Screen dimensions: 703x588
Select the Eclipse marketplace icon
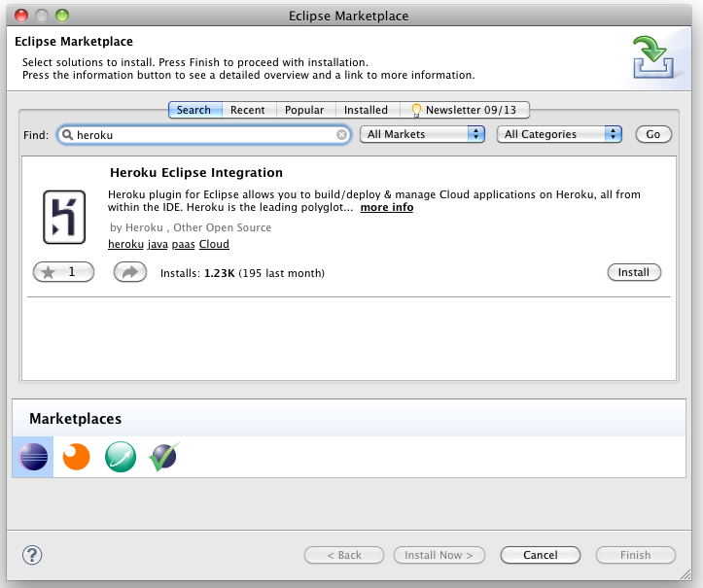coord(33,457)
